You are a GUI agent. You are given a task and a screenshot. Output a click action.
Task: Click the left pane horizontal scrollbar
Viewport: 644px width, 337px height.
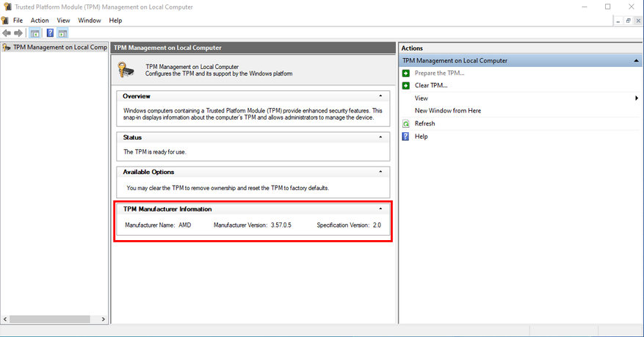(x=51, y=319)
